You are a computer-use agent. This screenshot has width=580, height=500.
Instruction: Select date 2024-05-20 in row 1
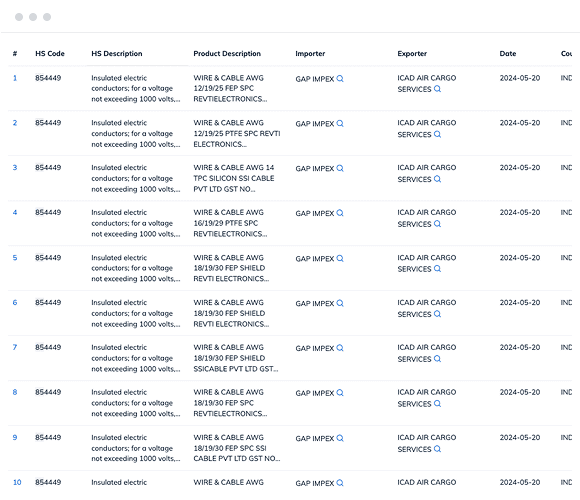(520, 78)
